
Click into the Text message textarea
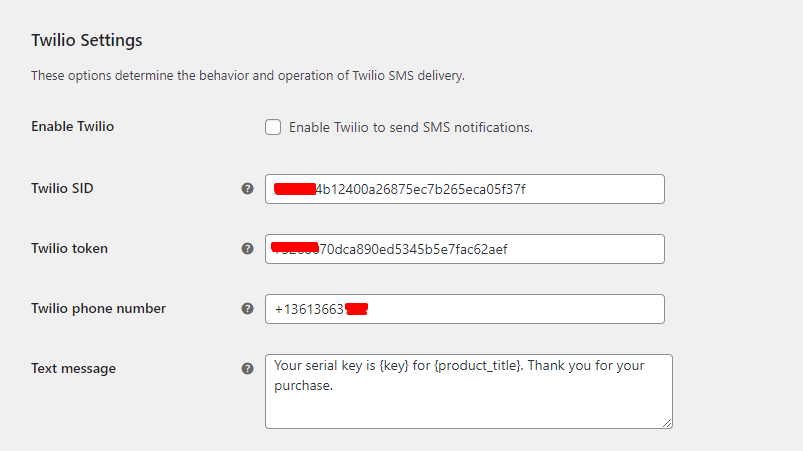(469, 391)
